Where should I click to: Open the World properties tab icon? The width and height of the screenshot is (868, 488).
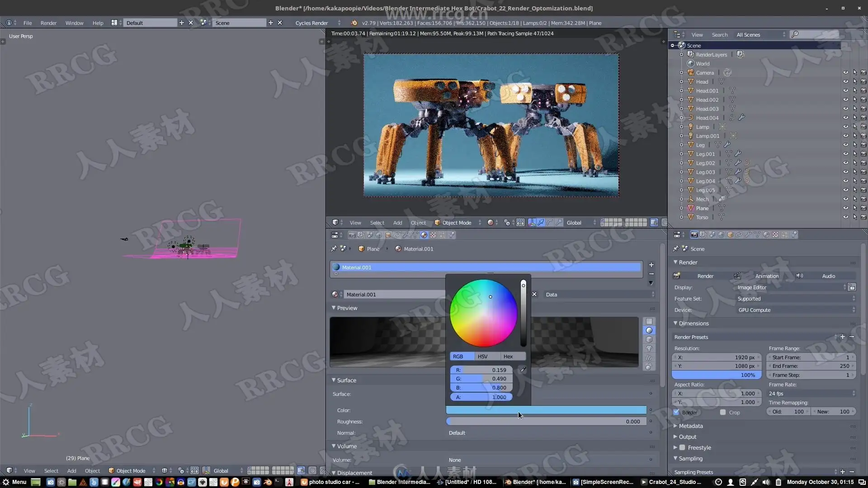[379, 235]
